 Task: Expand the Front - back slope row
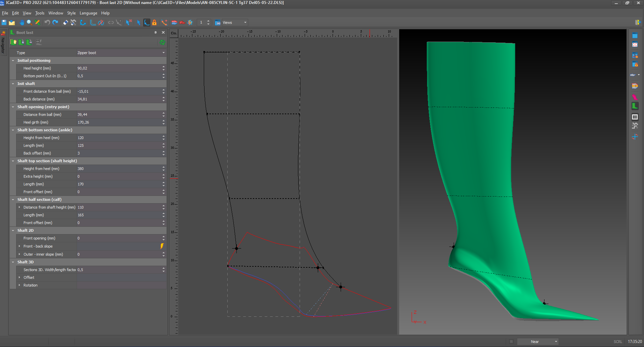tap(20, 246)
